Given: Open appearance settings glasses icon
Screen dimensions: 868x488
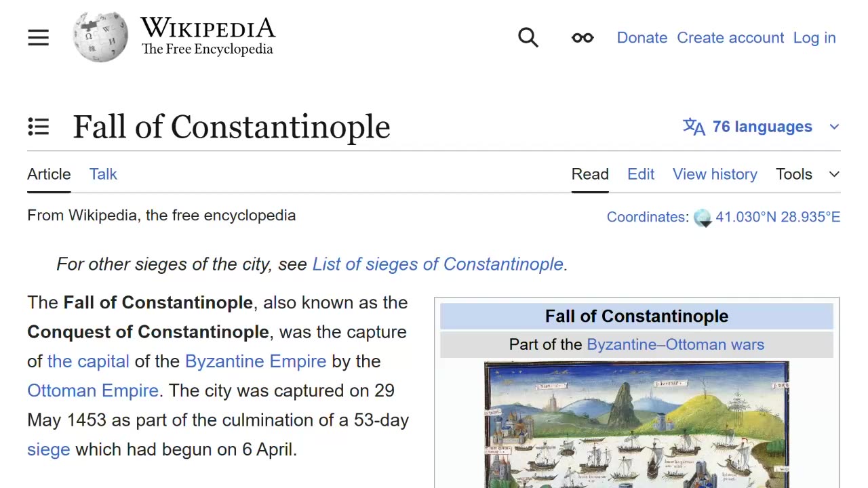Looking at the screenshot, I should tap(583, 38).
